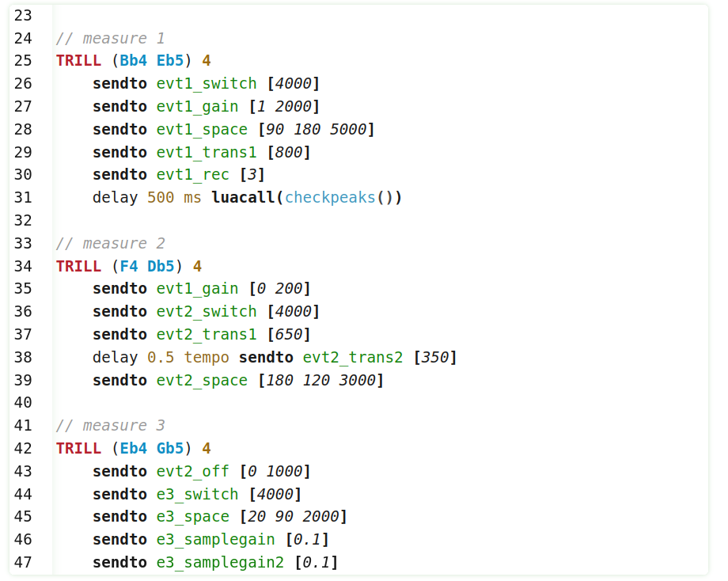Click the identifier "e3_samplegain2"
Image resolution: width=728 pixels, height=581 pixels.
(220, 563)
